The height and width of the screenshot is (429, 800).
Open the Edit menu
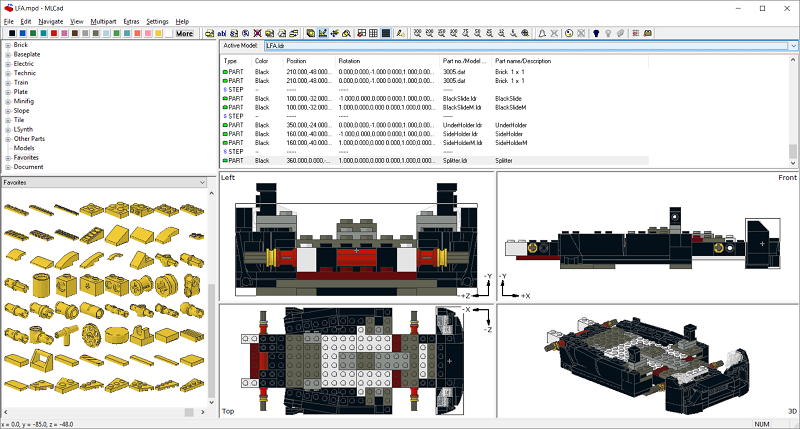coord(26,21)
